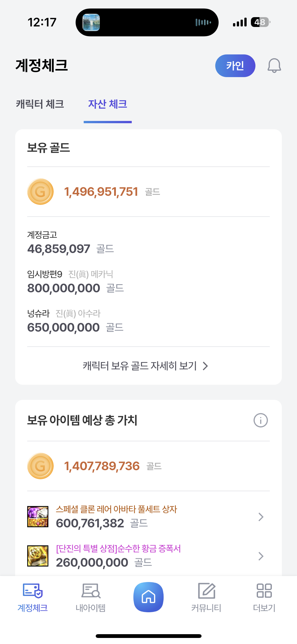297x644 pixels.
Task: Tap the notification bell icon
Action: pos(274,66)
